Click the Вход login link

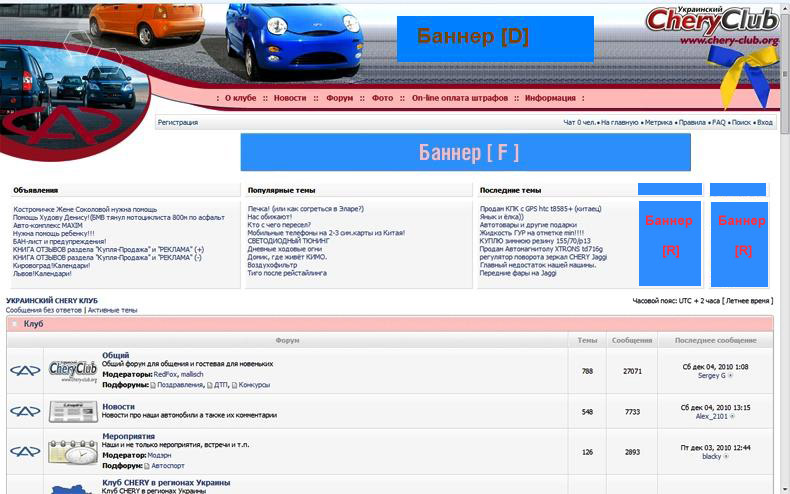point(764,123)
